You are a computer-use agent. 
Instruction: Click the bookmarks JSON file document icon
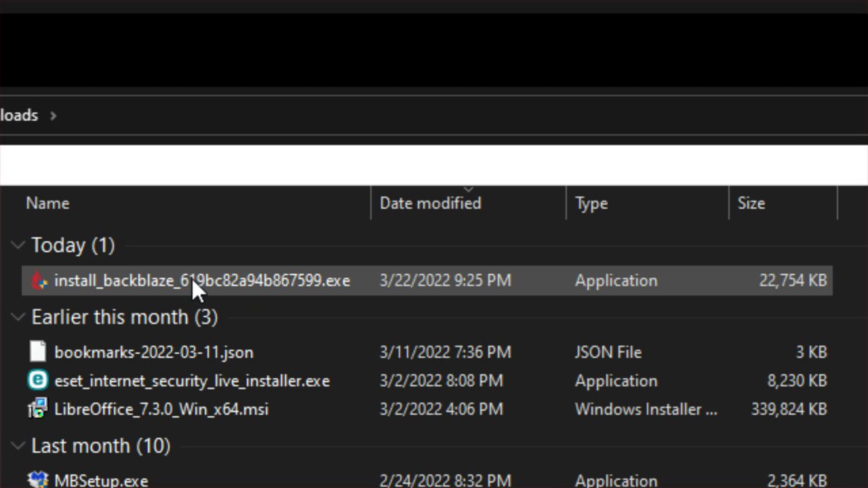click(x=38, y=352)
